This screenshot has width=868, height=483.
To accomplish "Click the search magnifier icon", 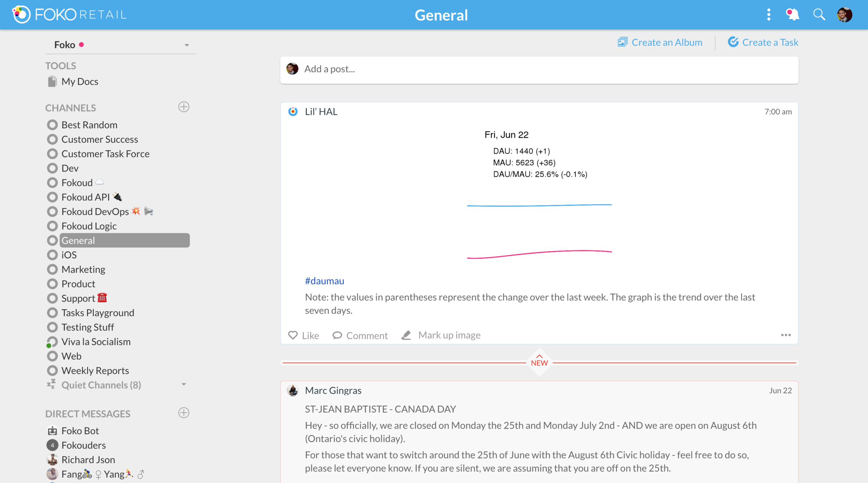I will coord(819,15).
